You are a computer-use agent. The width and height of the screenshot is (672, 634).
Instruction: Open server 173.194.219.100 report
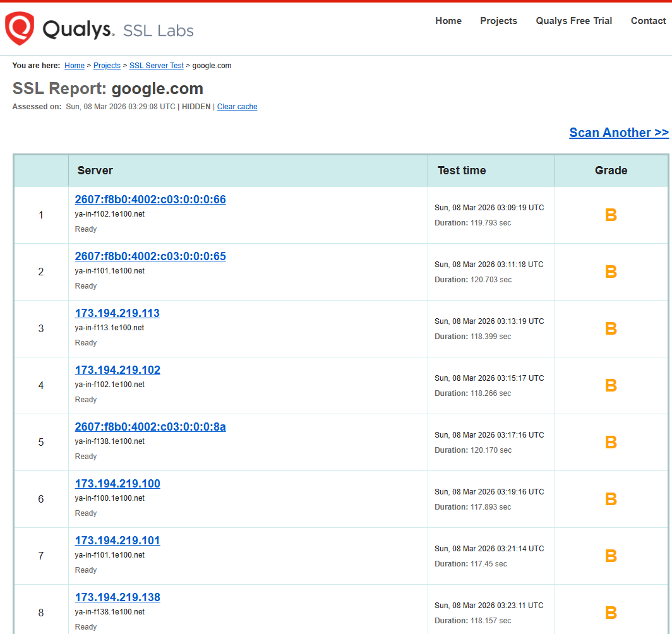point(117,484)
